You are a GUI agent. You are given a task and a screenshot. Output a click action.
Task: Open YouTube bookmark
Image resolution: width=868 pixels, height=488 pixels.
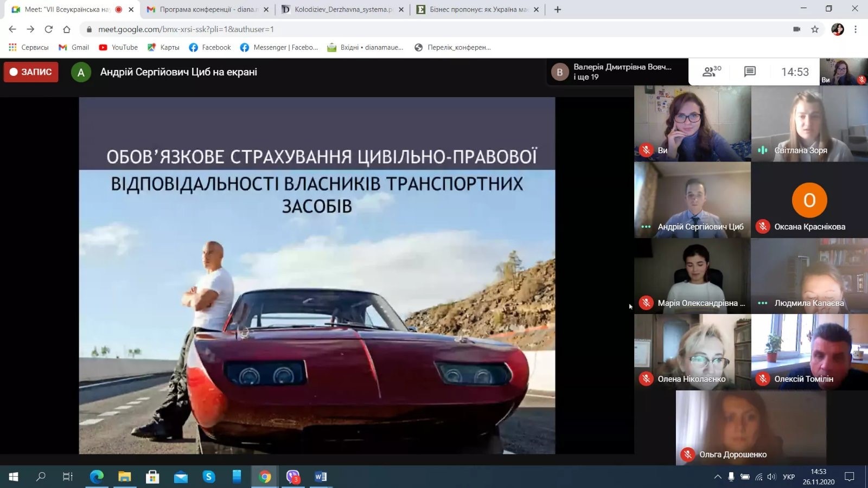(118, 47)
